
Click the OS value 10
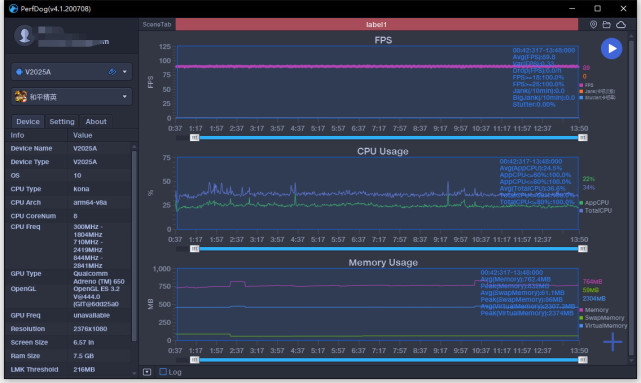click(x=77, y=175)
